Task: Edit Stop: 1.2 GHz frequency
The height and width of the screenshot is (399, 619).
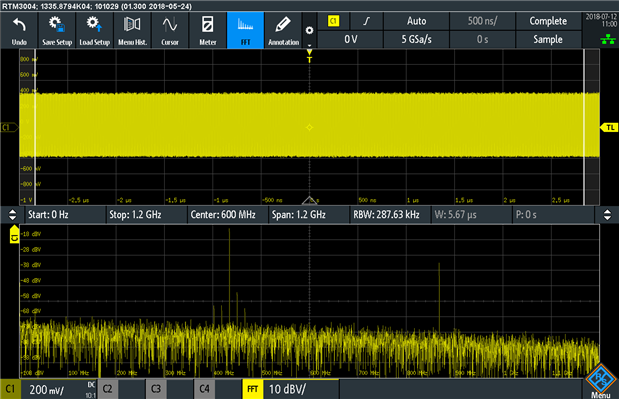Action: [146, 215]
